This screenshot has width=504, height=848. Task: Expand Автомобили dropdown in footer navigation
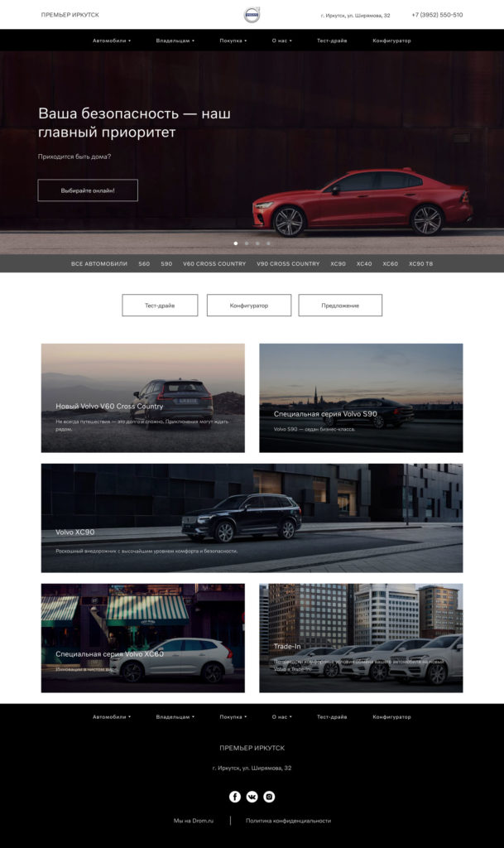(x=111, y=716)
